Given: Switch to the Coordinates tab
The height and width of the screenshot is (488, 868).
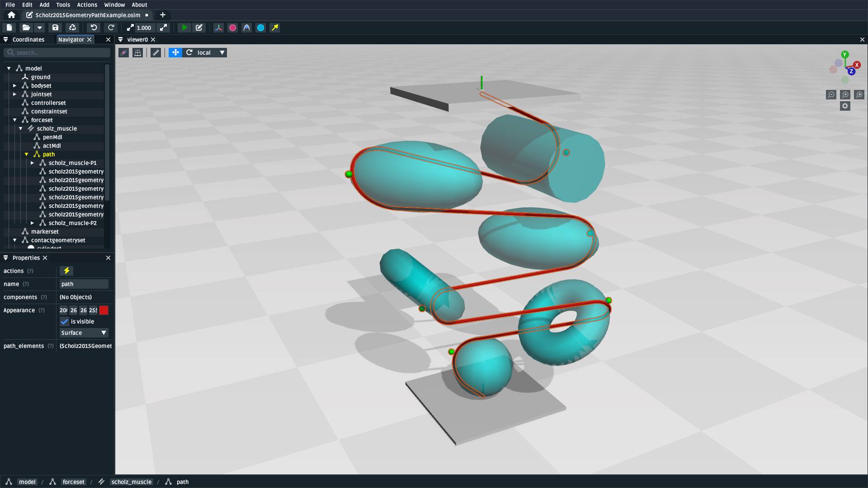Looking at the screenshot, I should click(28, 40).
